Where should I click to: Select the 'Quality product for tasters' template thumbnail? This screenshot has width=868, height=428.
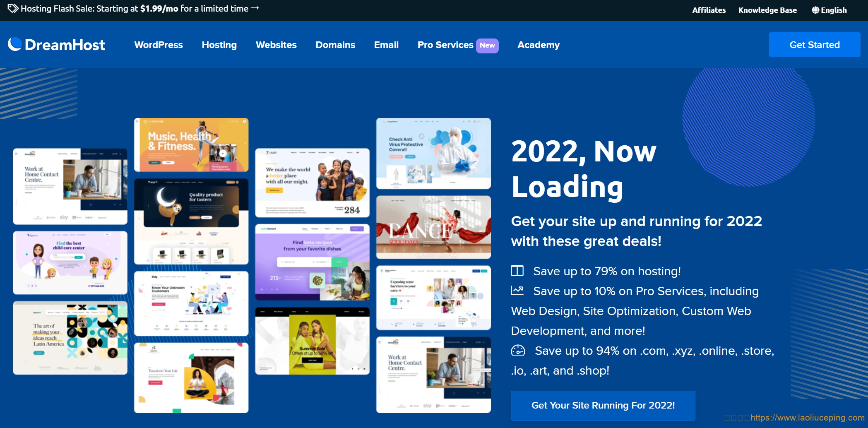pyautogui.click(x=191, y=221)
